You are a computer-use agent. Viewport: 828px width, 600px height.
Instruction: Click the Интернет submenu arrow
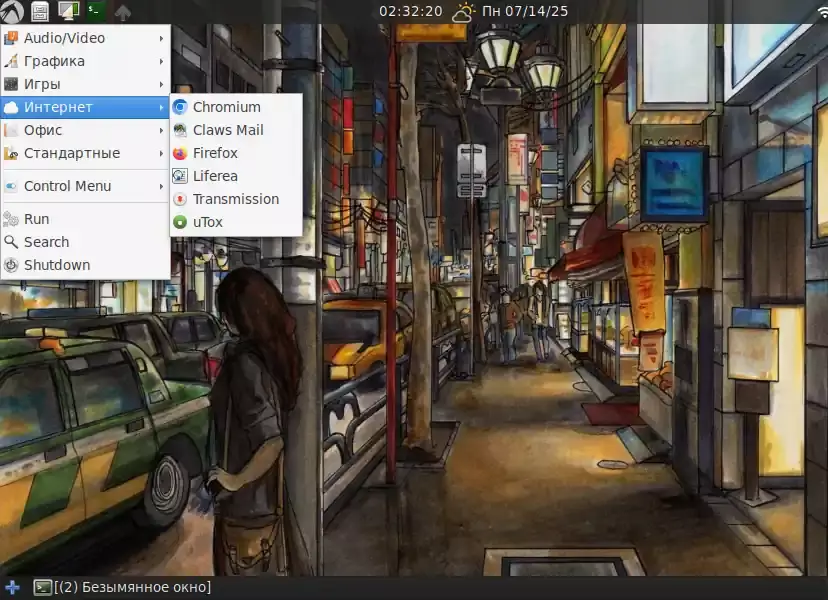pyautogui.click(x=161, y=108)
